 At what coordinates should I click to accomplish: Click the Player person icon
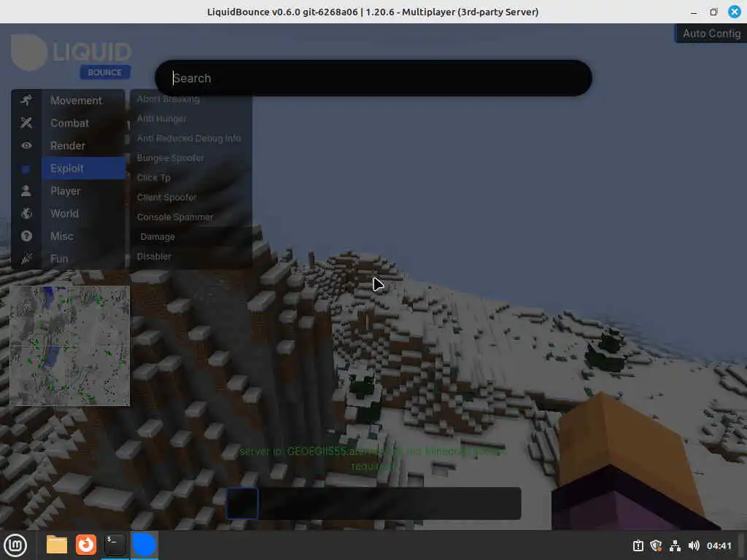[x=26, y=191]
